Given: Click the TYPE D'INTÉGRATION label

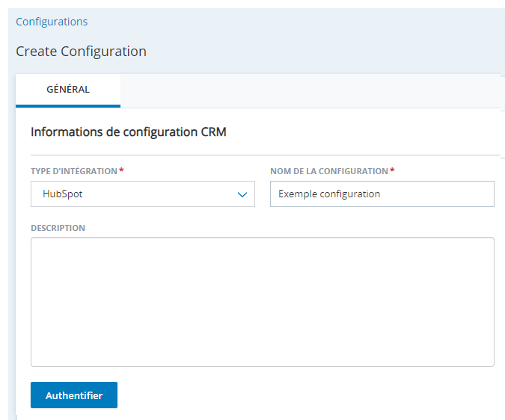Looking at the screenshot, I should pos(74,171).
